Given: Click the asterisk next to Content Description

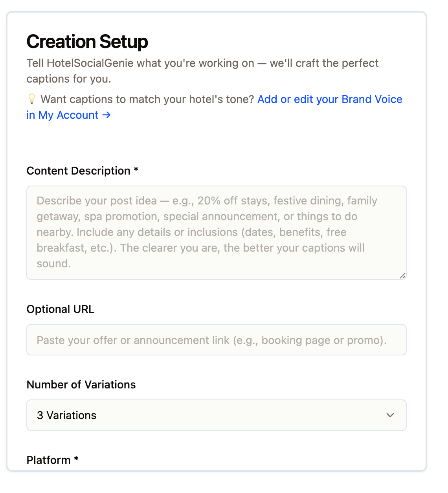Looking at the screenshot, I should [136, 169].
